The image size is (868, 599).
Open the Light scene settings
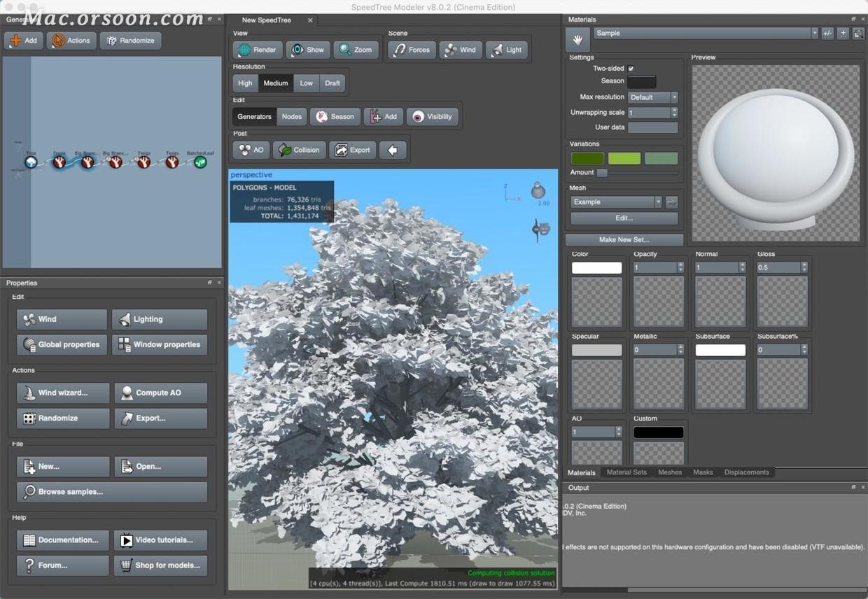coord(507,50)
